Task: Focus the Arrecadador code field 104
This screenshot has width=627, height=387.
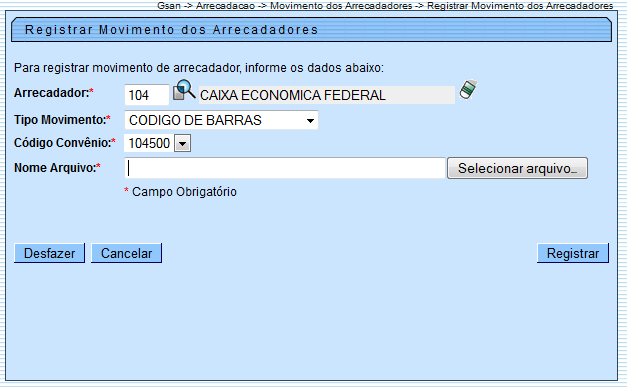Action: tap(147, 95)
